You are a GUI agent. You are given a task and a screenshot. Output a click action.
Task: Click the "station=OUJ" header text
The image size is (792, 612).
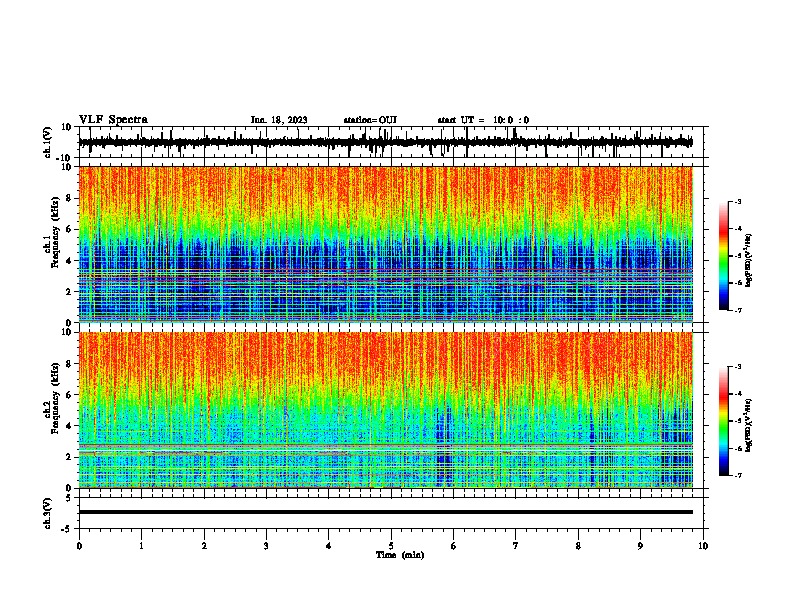(x=370, y=120)
